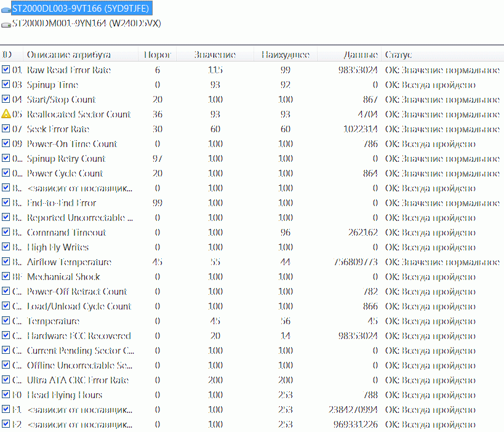
Task: Select data value 756809773 in Airflow Temperature row
Action: tap(356, 262)
